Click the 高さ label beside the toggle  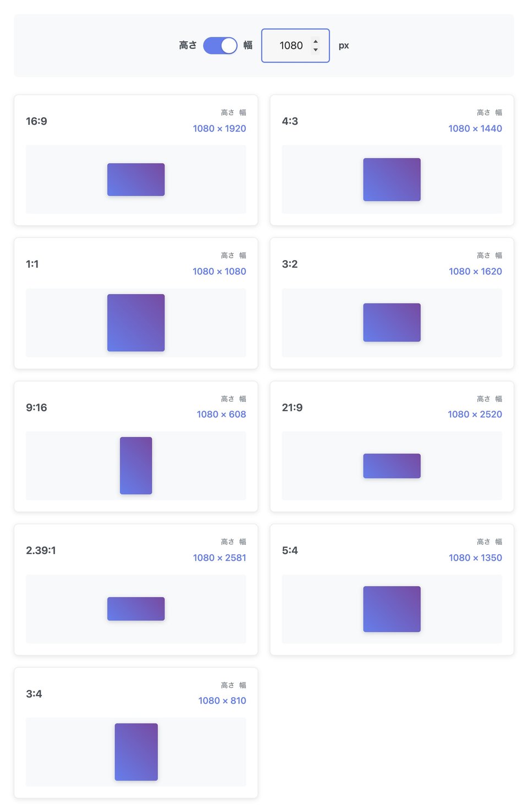pyautogui.click(x=188, y=46)
